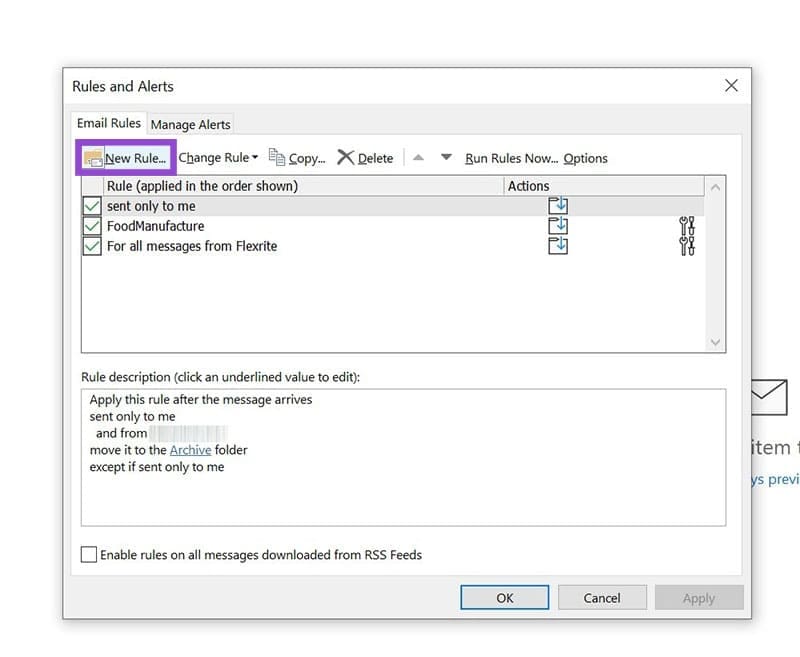Open the action icon beside 'sent only to me'
This screenshot has height=657, width=800.
point(558,206)
